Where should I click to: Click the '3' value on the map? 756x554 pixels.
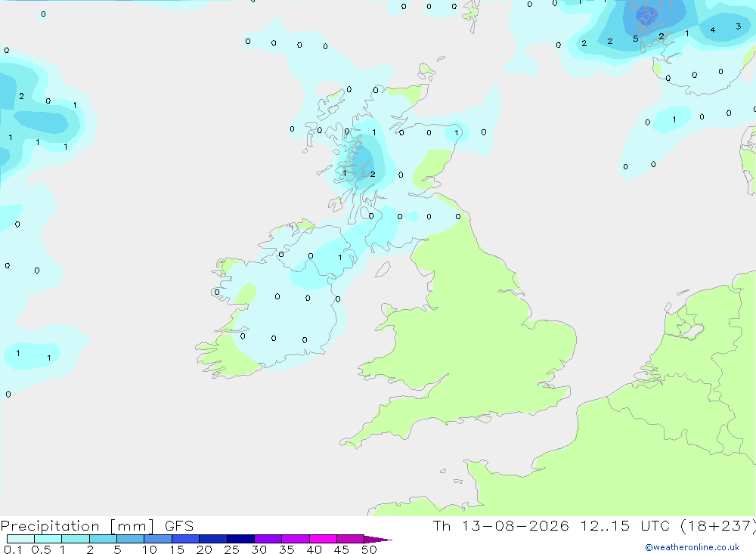(738, 26)
